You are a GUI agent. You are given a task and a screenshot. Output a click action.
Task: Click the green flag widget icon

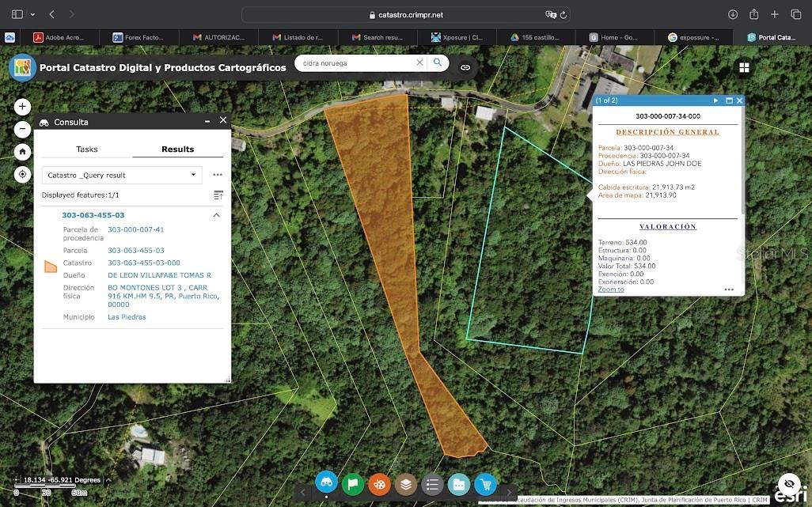coord(353,484)
